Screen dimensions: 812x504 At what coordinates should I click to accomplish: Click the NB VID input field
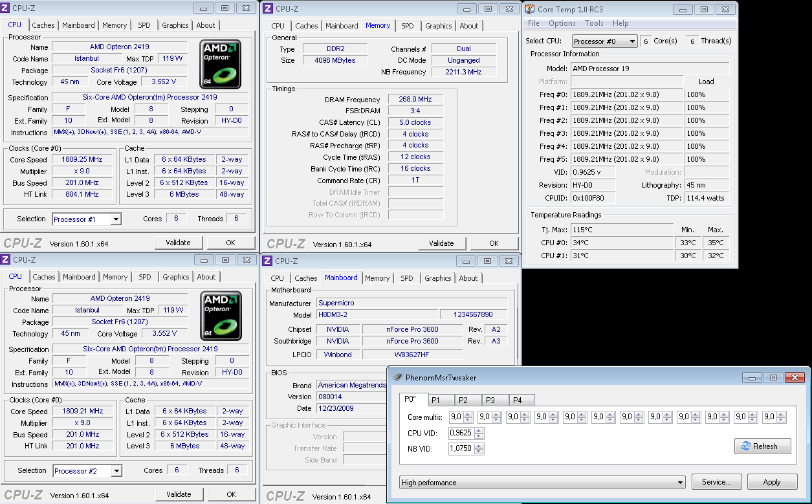[x=461, y=449]
